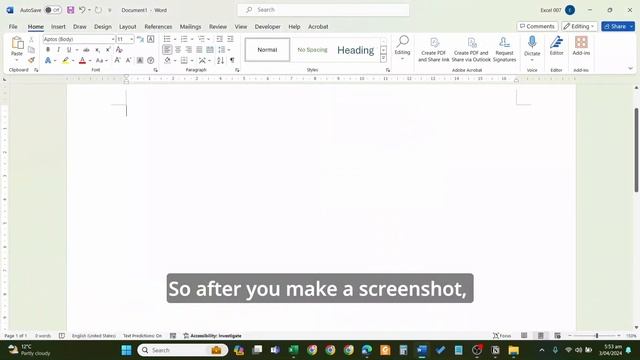Click the Dictate microphone icon

pyautogui.click(x=532, y=42)
